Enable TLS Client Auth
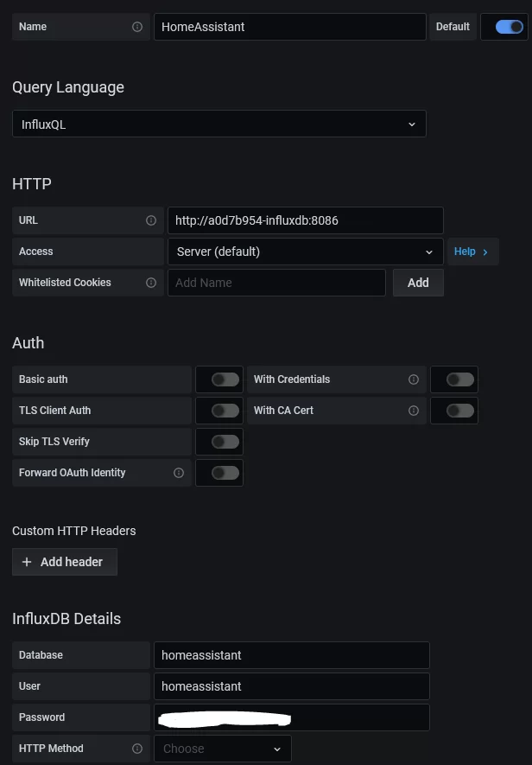 (219, 410)
